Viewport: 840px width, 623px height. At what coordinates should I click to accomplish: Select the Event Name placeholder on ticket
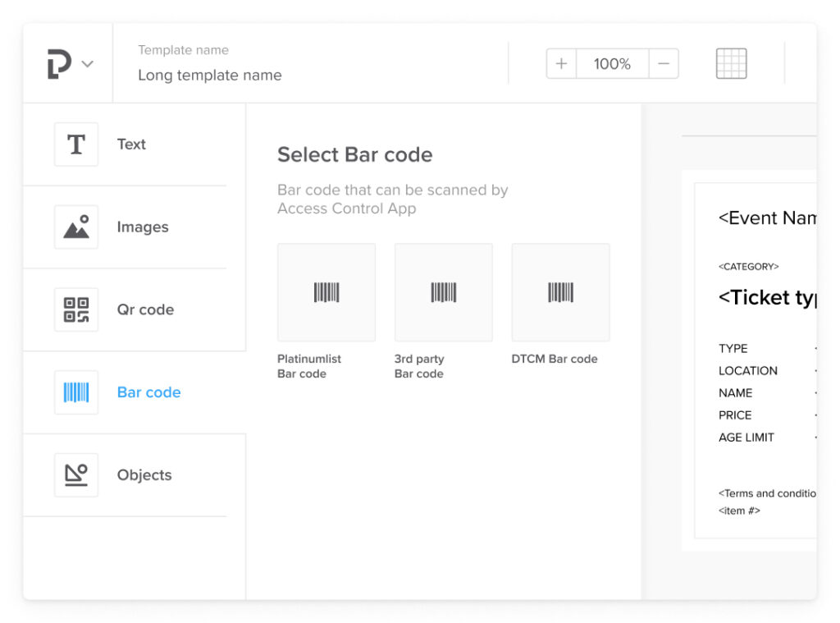[x=767, y=218]
